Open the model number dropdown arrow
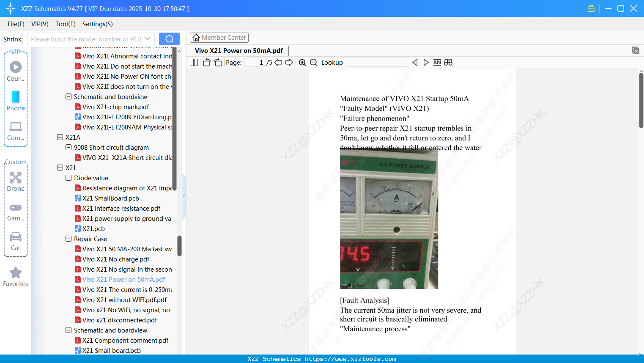The height and width of the screenshot is (363, 644). coord(148,39)
